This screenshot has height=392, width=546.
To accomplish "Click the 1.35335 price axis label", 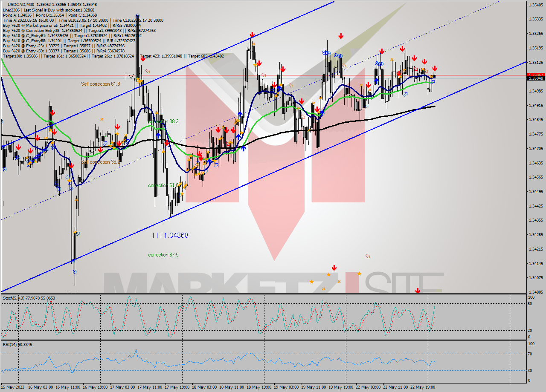I will click(536, 19).
